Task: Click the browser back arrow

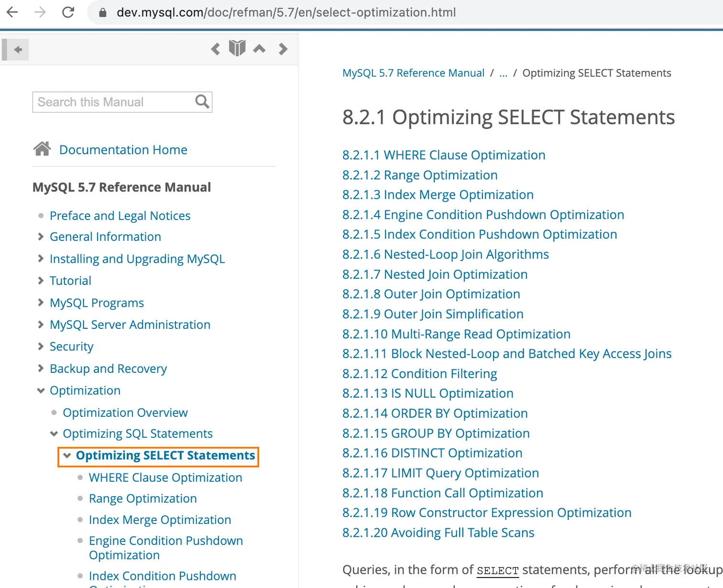Action: pyautogui.click(x=12, y=12)
